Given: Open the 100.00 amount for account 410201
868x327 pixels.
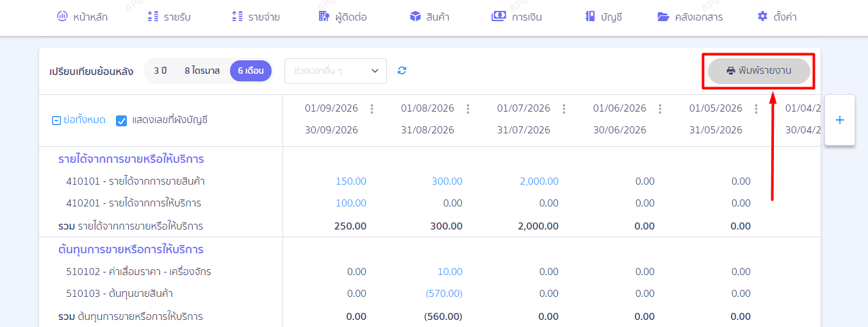Looking at the screenshot, I should pyautogui.click(x=351, y=203).
